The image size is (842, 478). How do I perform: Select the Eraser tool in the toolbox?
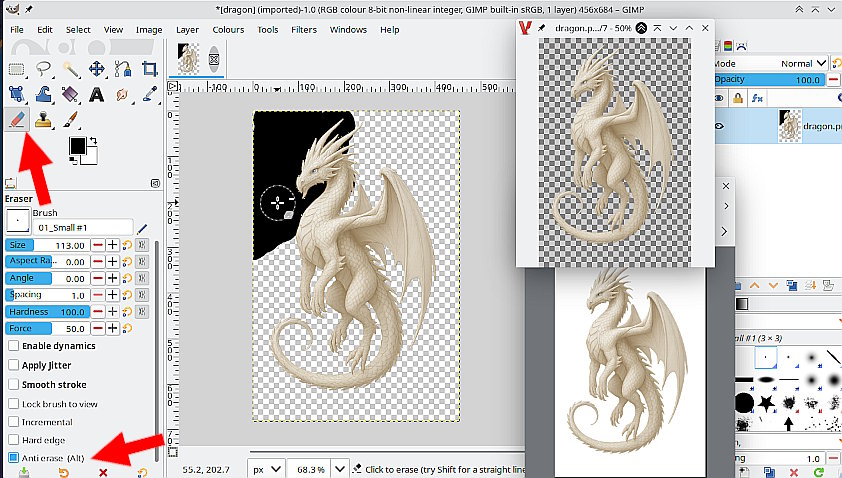coord(17,120)
